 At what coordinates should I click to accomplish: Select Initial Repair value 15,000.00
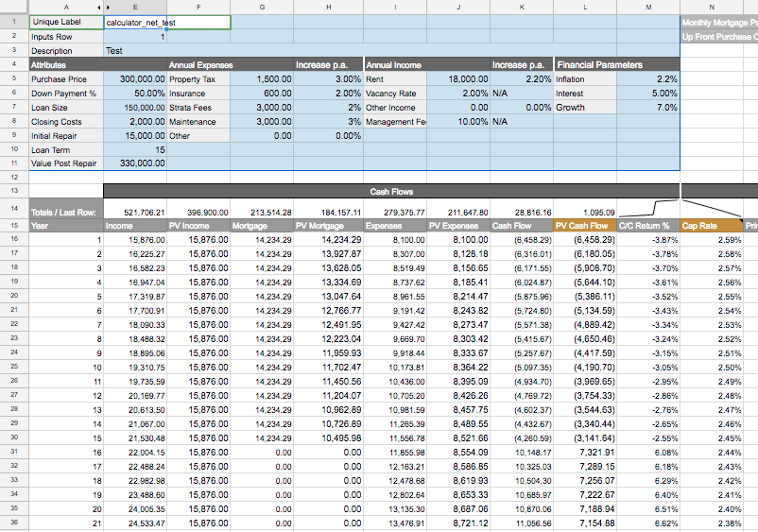135,136
